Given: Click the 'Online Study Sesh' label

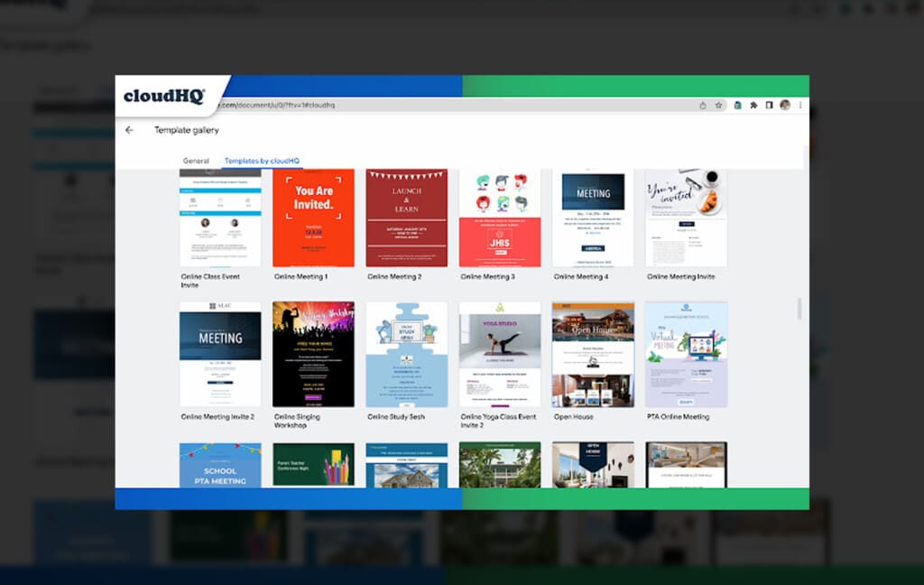Looking at the screenshot, I should pos(396,417).
